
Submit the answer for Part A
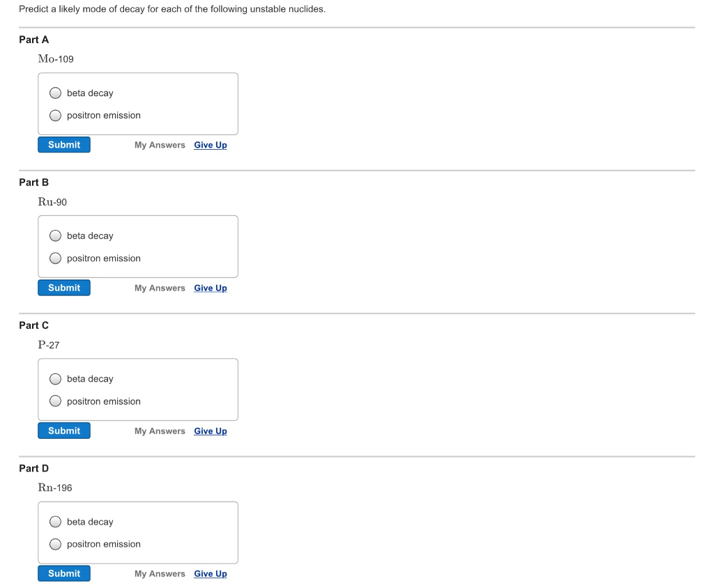[63, 144]
